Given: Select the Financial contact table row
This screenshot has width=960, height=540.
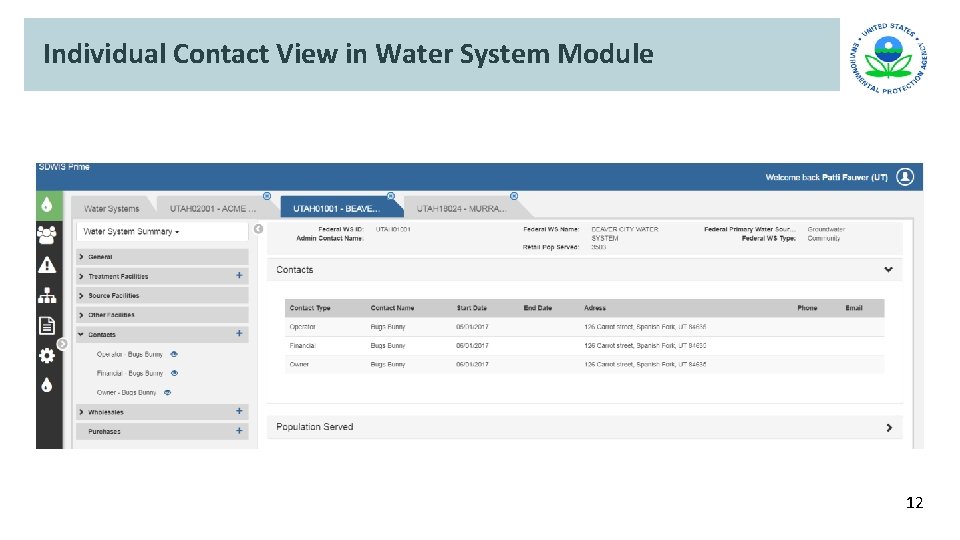Looking at the screenshot, I should click(585, 346).
